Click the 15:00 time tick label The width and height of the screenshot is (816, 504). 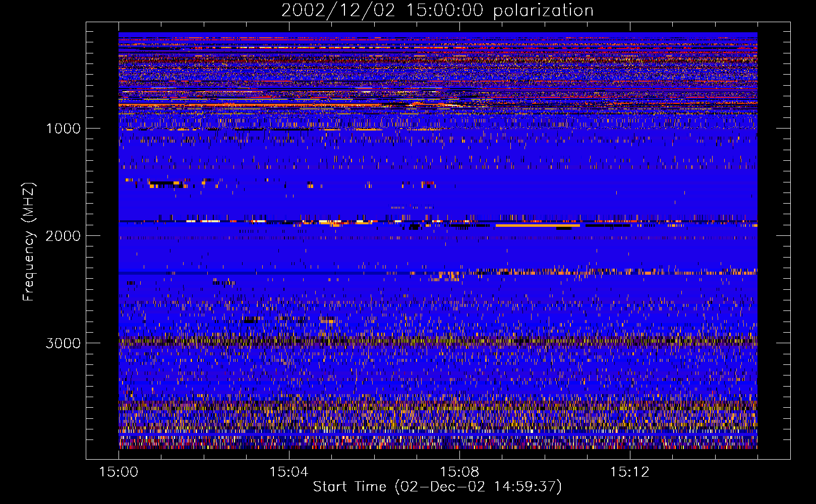(x=119, y=472)
